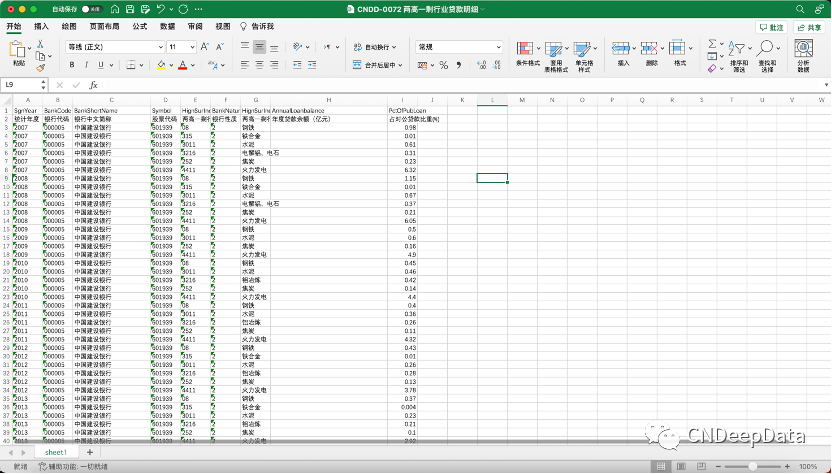This screenshot has width=832, height=474.
Task: Click the search magnifier in title bar
Action: click(x=800, y=9)
